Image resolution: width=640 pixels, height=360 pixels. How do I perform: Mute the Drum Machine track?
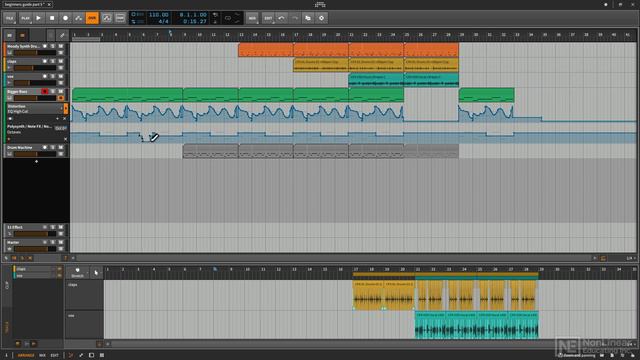[x=61, y=148]
